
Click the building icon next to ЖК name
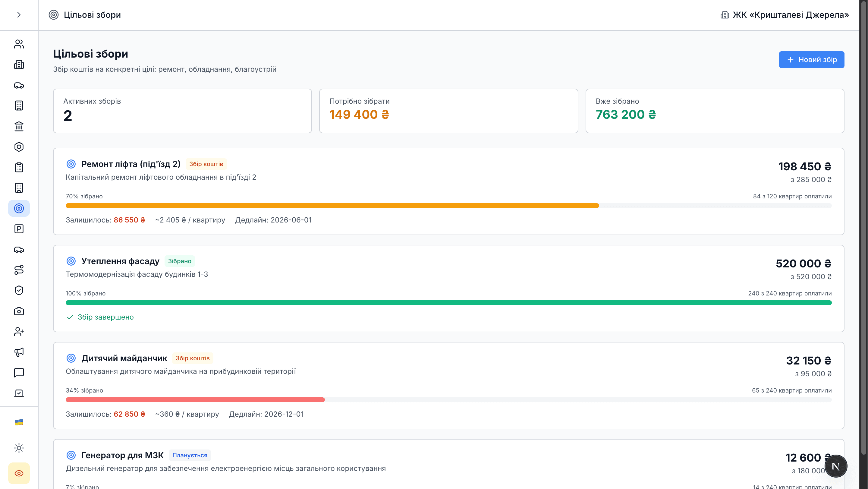click(x=725, y=15)
